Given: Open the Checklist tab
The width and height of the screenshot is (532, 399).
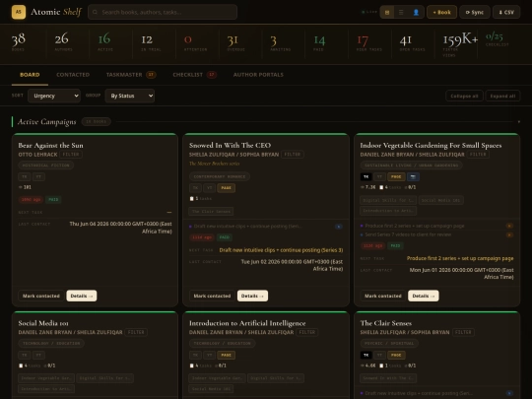Looking at the screenshot, I should coord(194,75).
